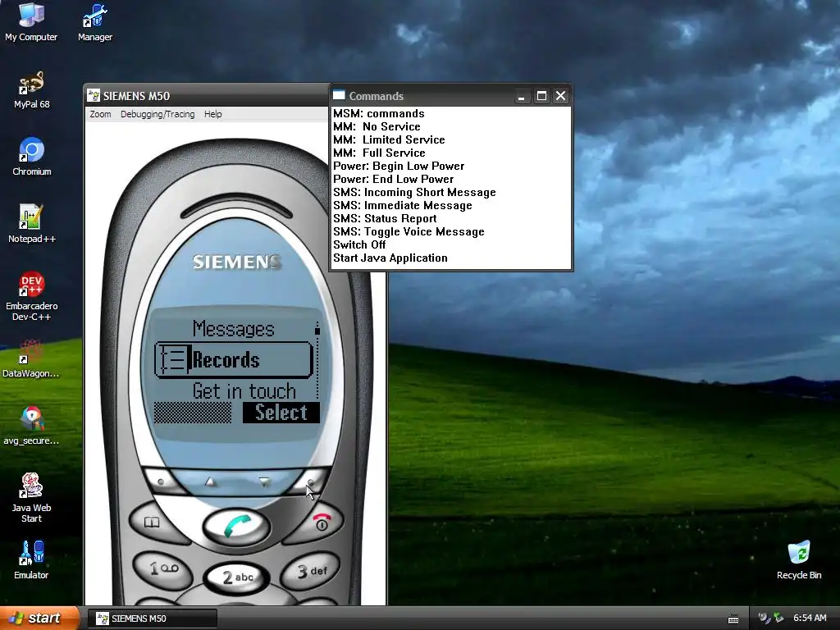Click the phone's up arrow navigation key
Screen dimensions: 840x630
(x=211, y=482)
